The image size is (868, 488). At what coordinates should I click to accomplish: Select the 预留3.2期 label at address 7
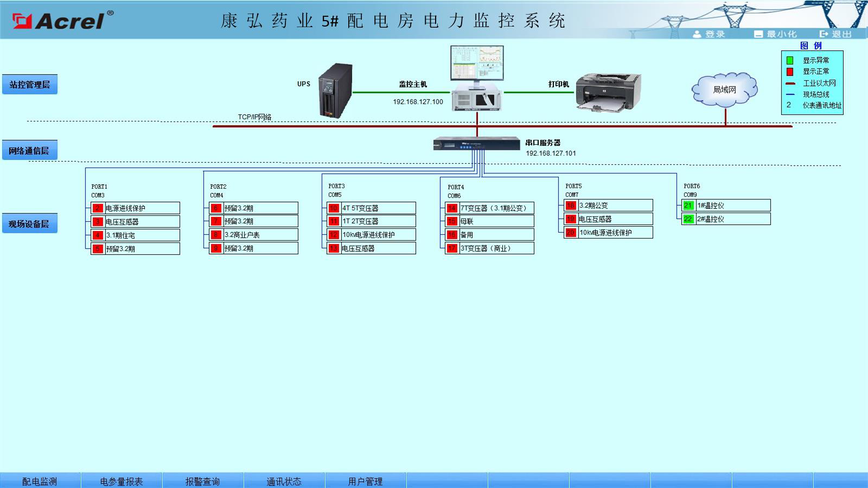239,221
